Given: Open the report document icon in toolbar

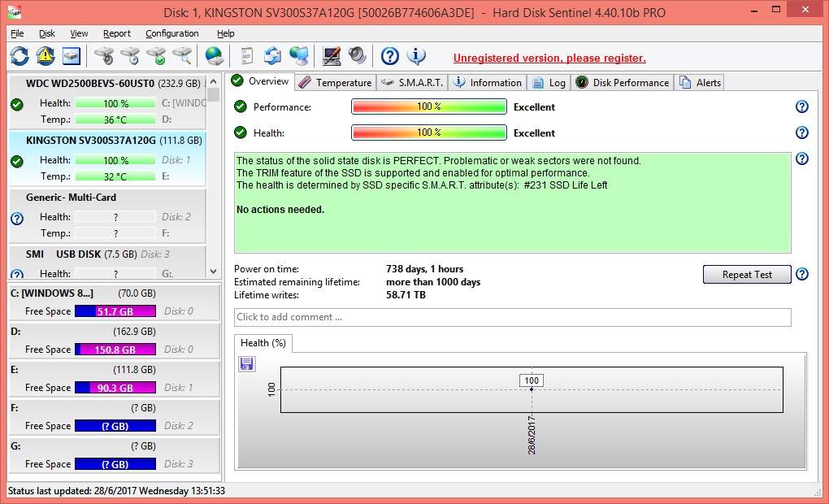Looking at the screenshot, I should click(x=246, y=56).
